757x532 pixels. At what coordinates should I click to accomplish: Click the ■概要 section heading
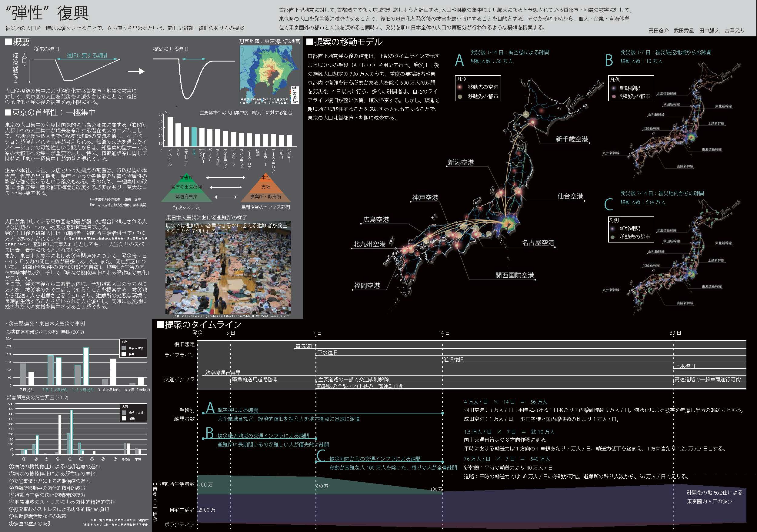(x=18, y=42)
